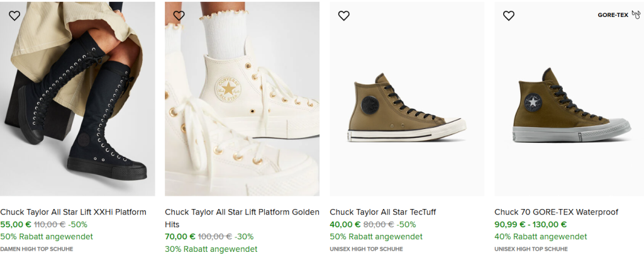Save Chuck 70 GORE-TEX via heart icon

click(509, 16)
